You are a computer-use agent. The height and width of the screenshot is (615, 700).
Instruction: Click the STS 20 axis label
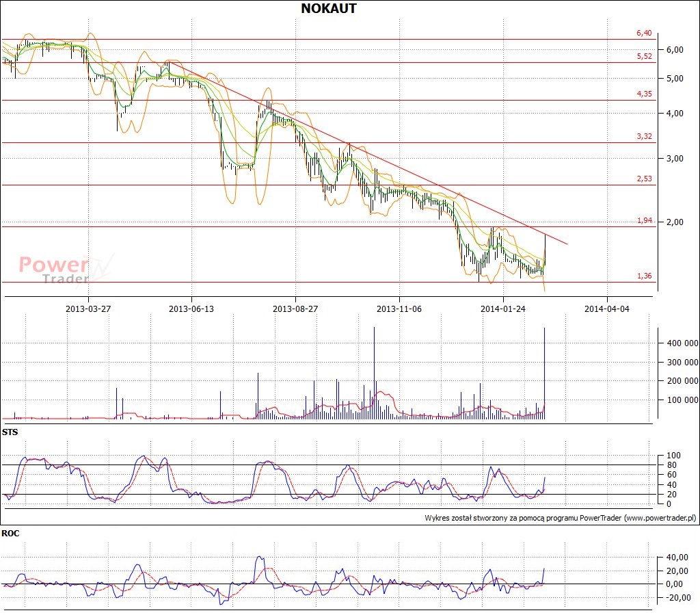pyautogui.click(x=671, y=495)
